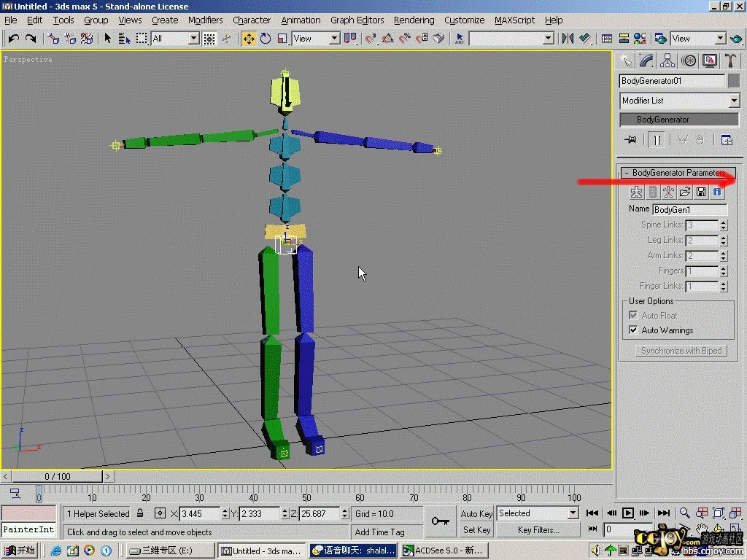This screenshot has width=747, height=560.
Task: Click the Save floppy icon in BodyGenerator Parameters
Action: click(x=701, y=192)
